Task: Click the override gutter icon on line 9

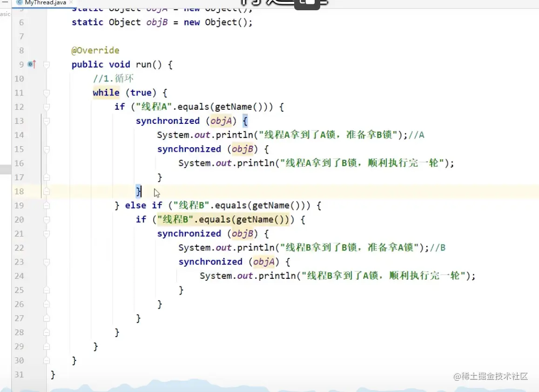Action: (x=32, y=64)
